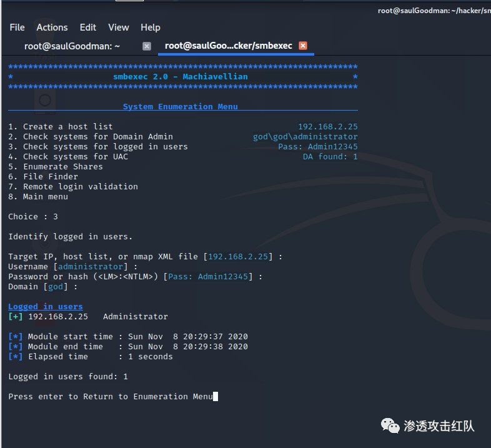This screenshot has height=448, width=491.
Task: Open the Actions menu
Action: pyautogui.click(x=52, y=27)
